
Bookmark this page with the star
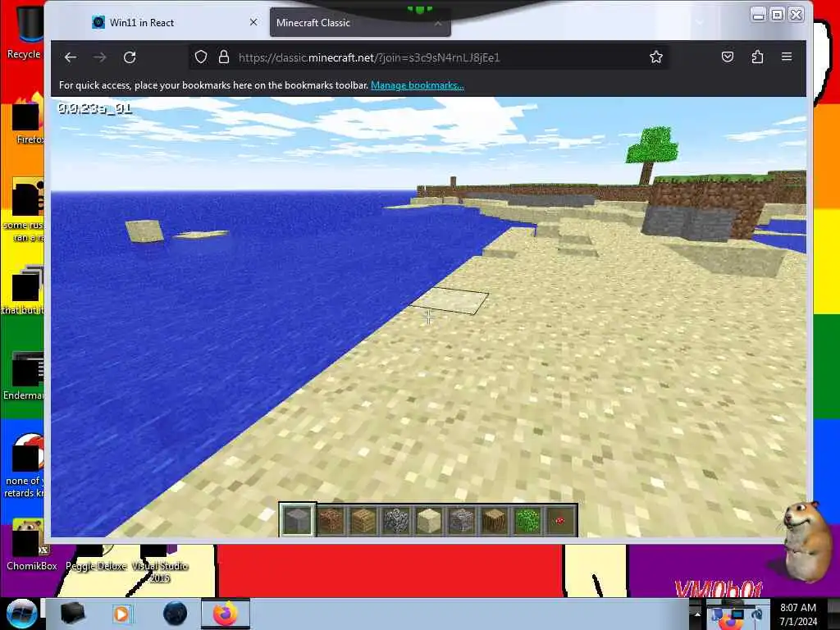click(x=655, y=57)
